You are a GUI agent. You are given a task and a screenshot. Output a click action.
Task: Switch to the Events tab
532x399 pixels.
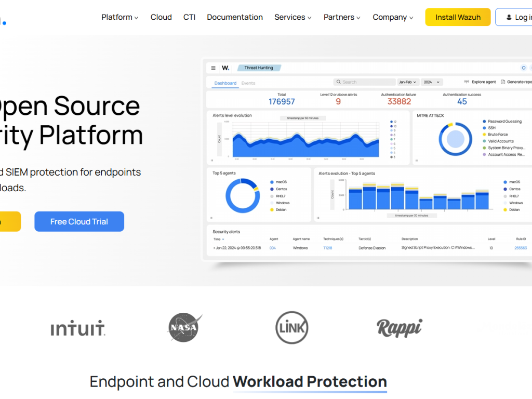248,83
